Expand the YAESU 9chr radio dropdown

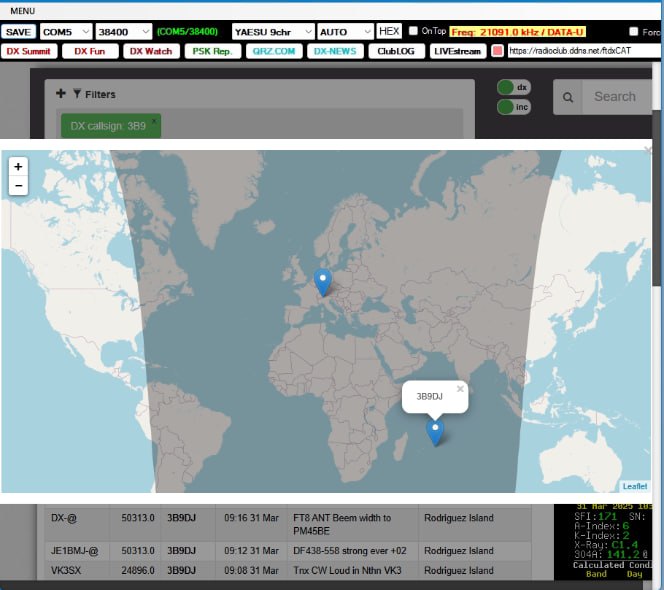[272, 32]
